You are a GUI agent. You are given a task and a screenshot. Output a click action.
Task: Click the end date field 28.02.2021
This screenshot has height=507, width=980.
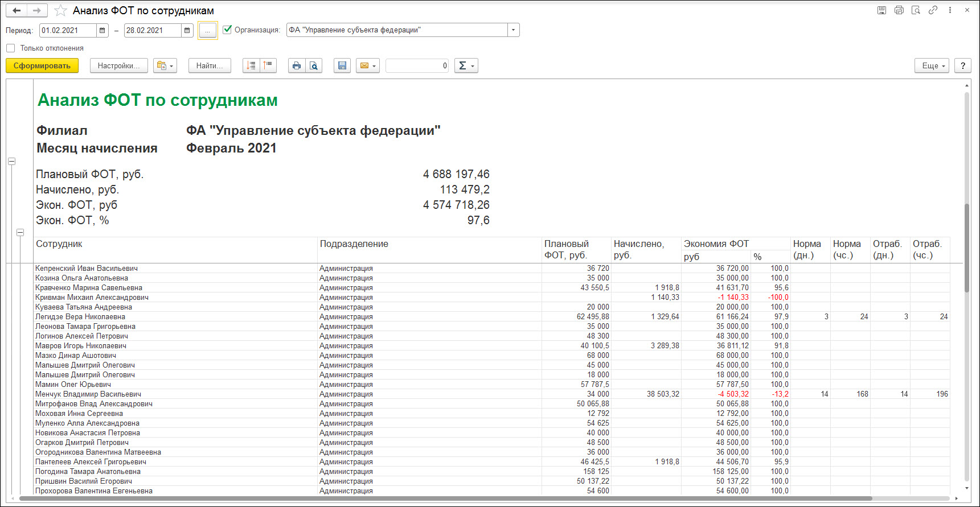click(153, 30)
